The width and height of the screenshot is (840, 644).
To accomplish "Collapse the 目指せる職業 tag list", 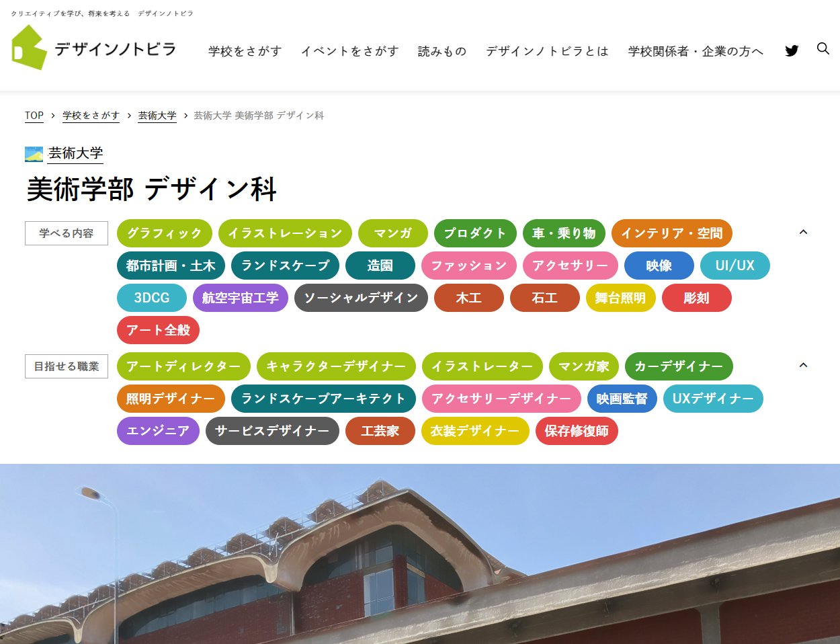I will click(803, 365).
